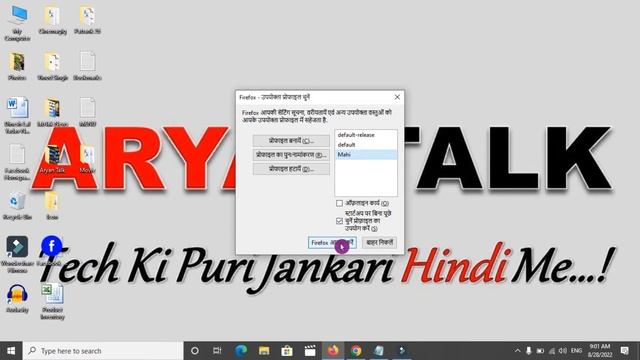Click the Start Firefox button in dialog

332,242
